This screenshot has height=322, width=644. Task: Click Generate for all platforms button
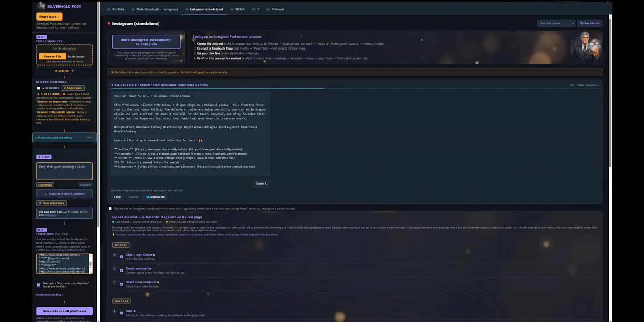[x=64, y=311]
